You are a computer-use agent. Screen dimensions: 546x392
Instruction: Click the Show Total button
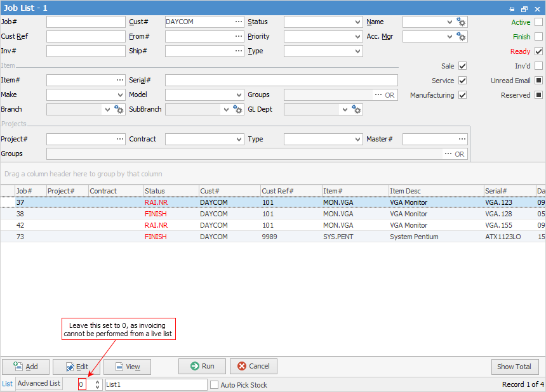click(x=515, y=367)
